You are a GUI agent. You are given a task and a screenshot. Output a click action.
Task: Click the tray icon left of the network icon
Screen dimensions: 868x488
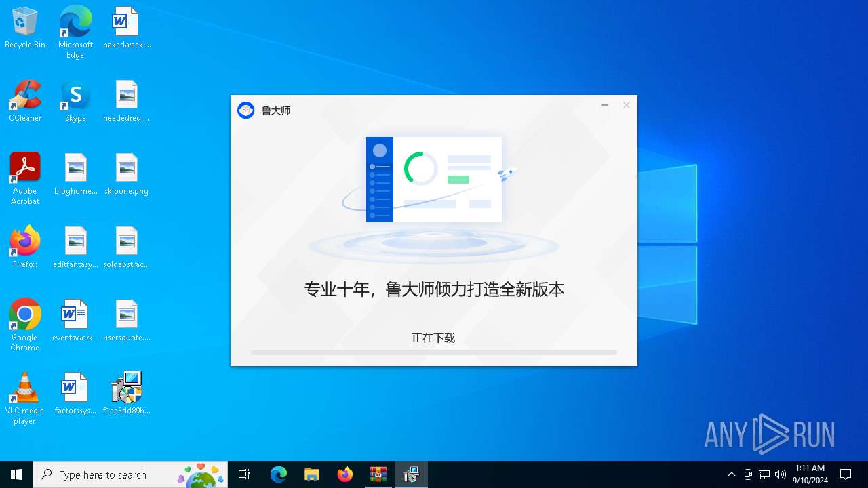pos(748,474)
